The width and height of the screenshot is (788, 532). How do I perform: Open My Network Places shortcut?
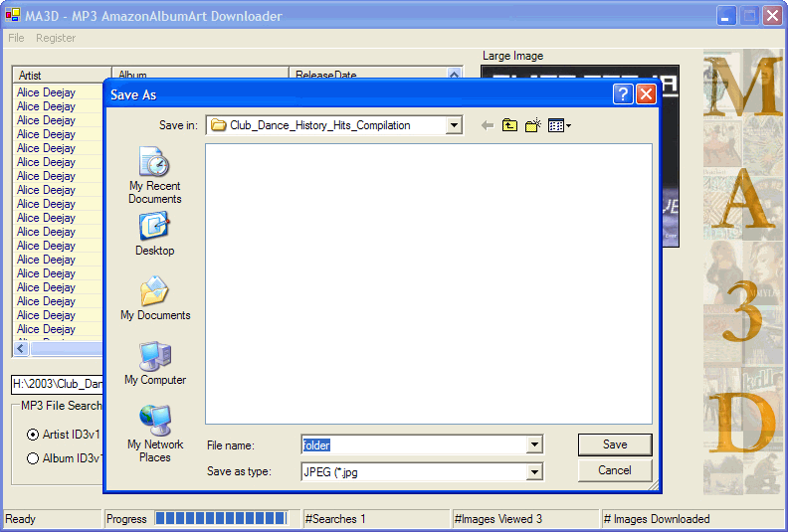tap(155, 434)
